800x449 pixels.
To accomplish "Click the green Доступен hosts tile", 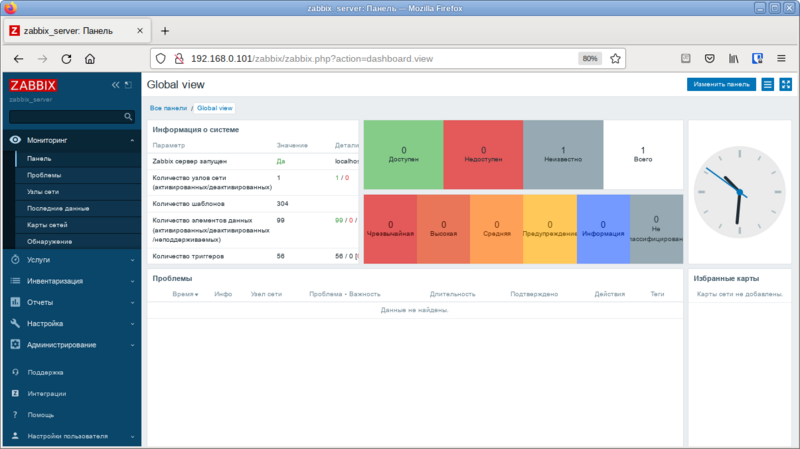I will (x=404, y=155).
